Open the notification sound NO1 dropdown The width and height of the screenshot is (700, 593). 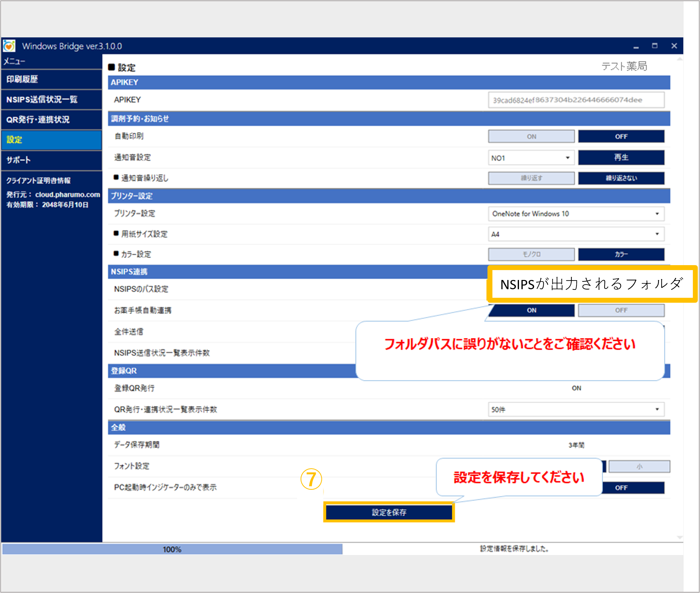[531, 158]
